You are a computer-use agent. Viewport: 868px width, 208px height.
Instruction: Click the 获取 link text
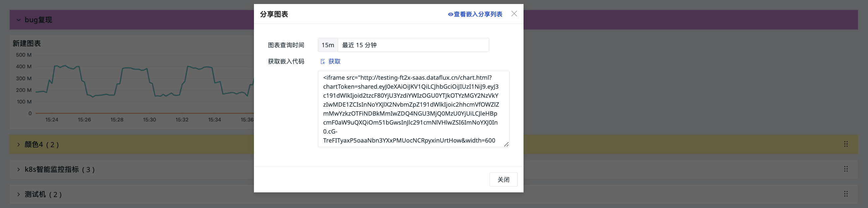[x=334, y=61]
